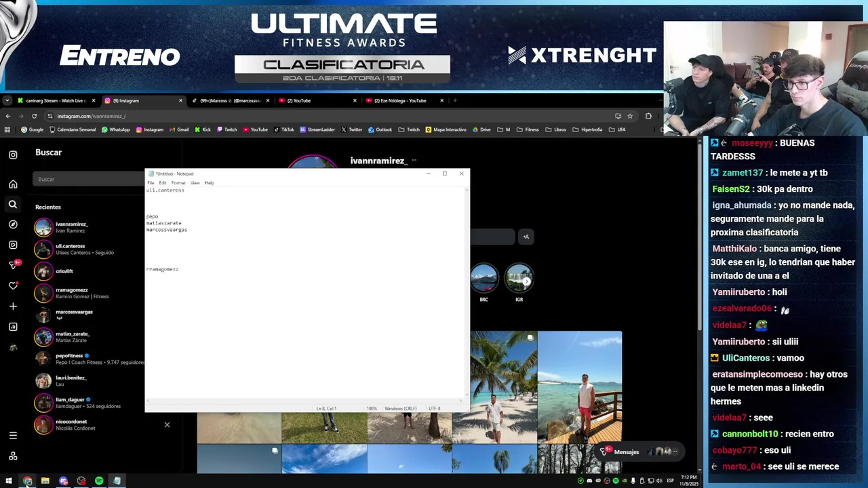Open the tab search dropdown arrow

pos(7,100)
